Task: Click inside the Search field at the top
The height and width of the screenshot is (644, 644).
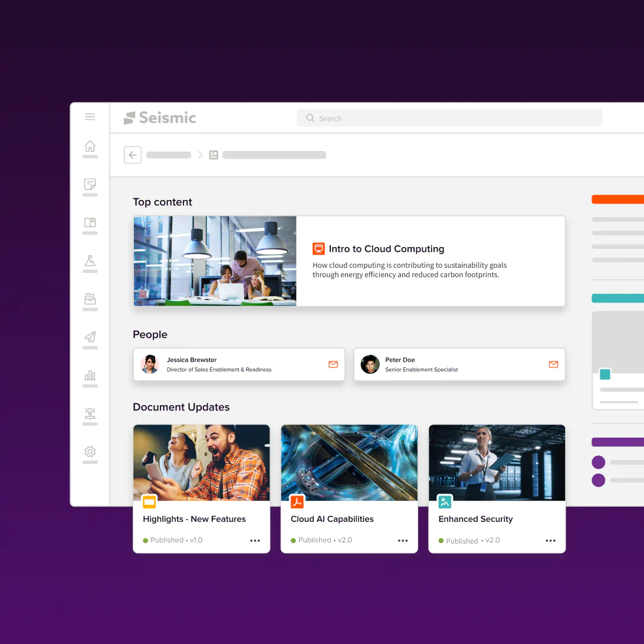Action: (x=448, y=118)
